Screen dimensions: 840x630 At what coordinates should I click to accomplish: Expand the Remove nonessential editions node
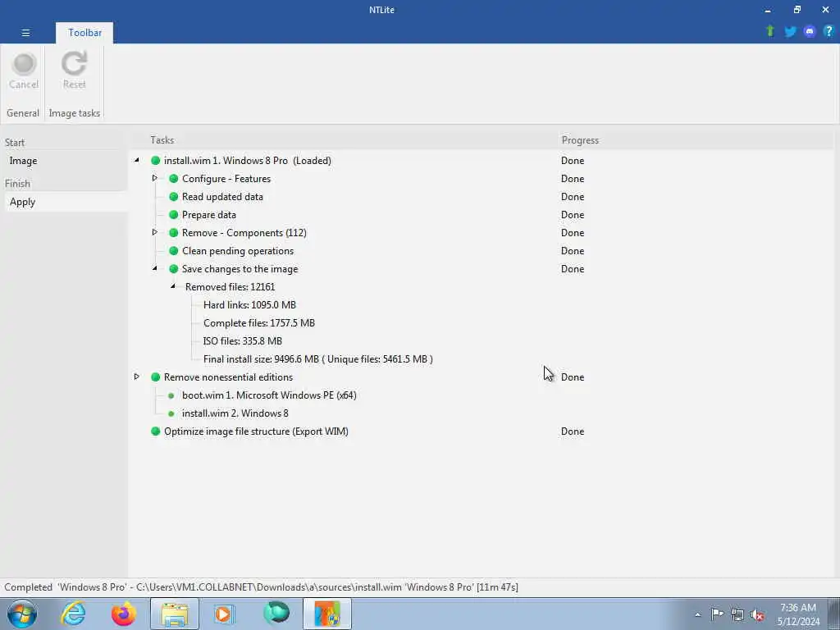coord(137,377)
